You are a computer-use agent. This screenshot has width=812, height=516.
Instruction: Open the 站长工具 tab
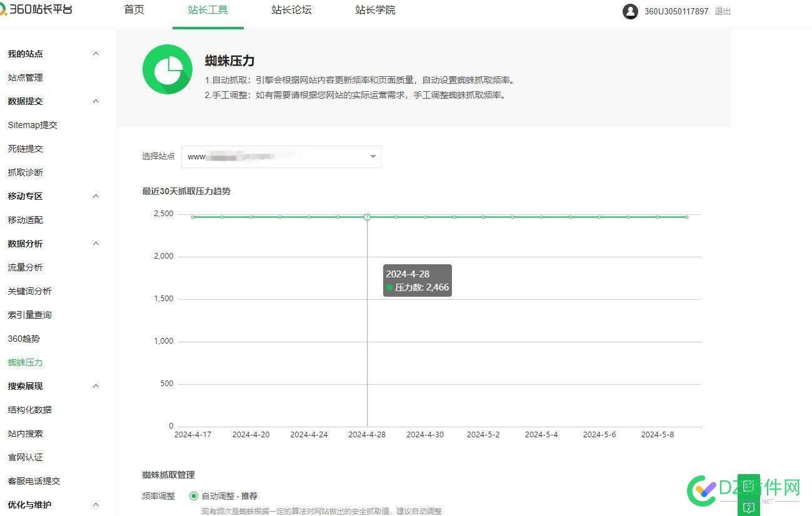(208, 10)
